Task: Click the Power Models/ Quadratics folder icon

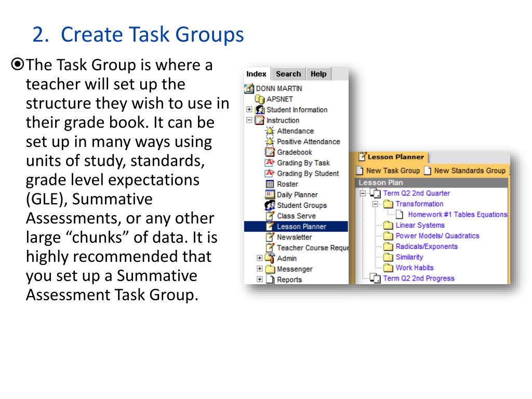Action: point(388,236)
